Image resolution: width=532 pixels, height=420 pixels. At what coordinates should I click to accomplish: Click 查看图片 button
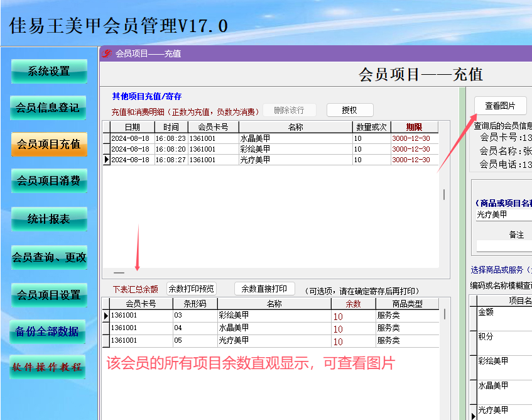pos(500,106)
